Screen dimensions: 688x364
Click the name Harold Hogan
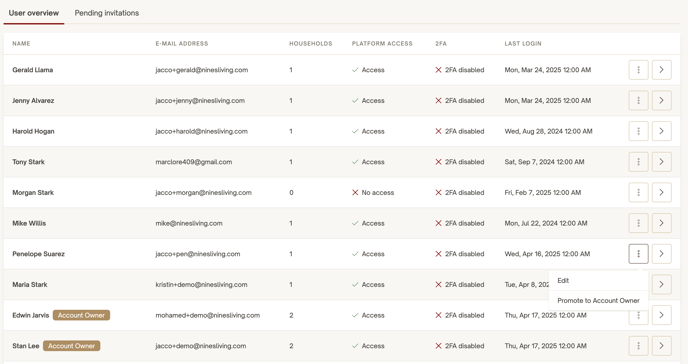(x=33, y=131)
